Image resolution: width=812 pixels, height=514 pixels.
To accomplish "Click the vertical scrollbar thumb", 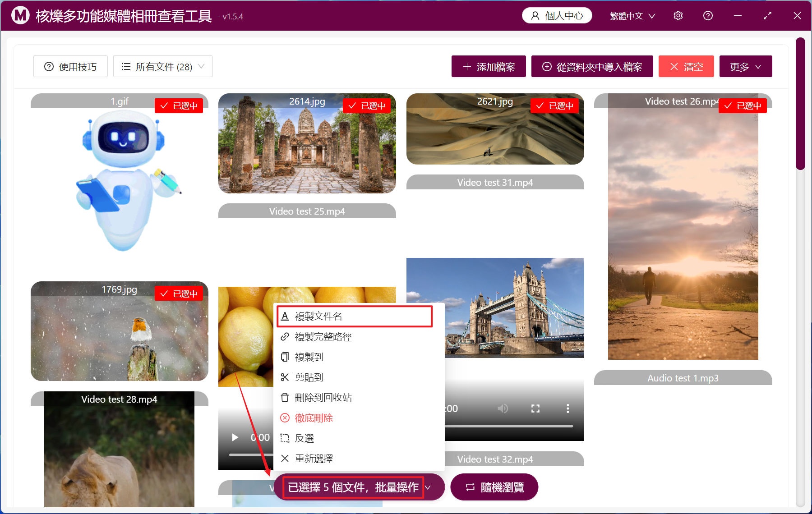I will (800, 104).
